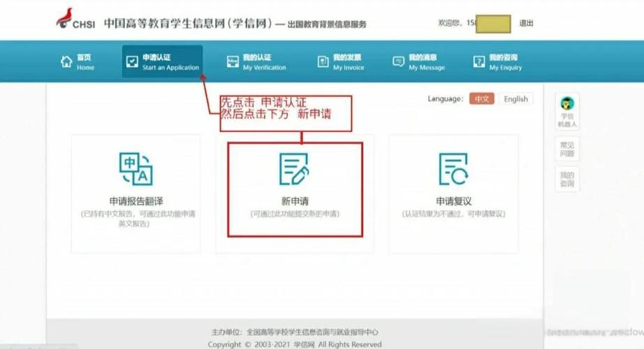The height and width of the screenshot is (349, 644).
Task: Click the Language label
Action: (x=445, y=99)
